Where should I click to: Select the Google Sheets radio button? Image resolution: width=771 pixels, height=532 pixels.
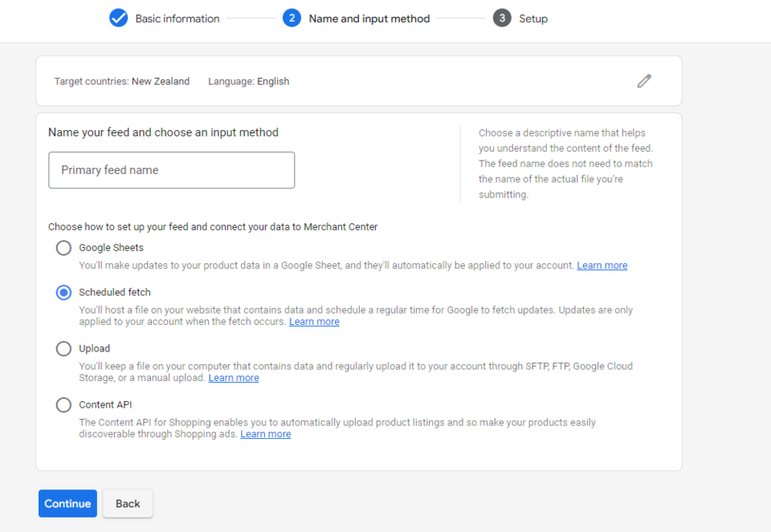(x=63, y=248)
